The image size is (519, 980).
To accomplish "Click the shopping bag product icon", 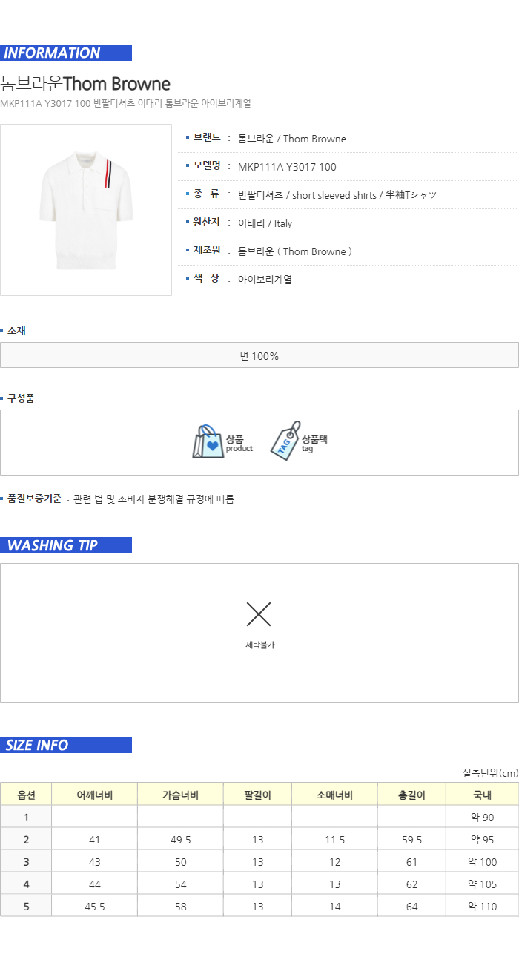I will click(208, 441).
